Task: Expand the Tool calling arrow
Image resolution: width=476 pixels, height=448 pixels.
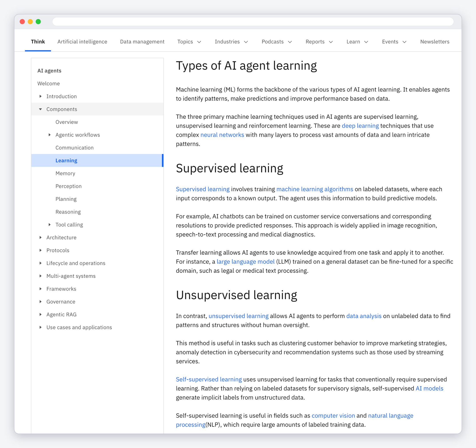Action: point(50,225)
